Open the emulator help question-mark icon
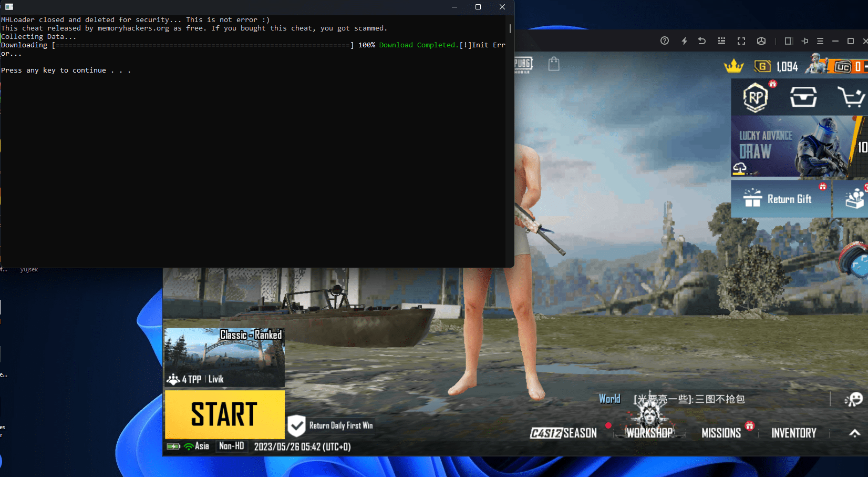This screenshot has width=868, height=477. point(665,41)
